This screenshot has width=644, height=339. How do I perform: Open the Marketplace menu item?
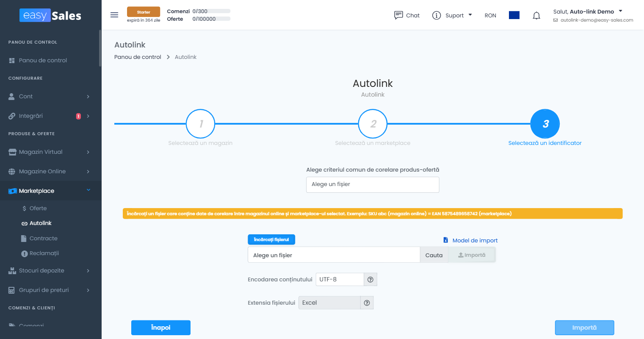(51, 191)
